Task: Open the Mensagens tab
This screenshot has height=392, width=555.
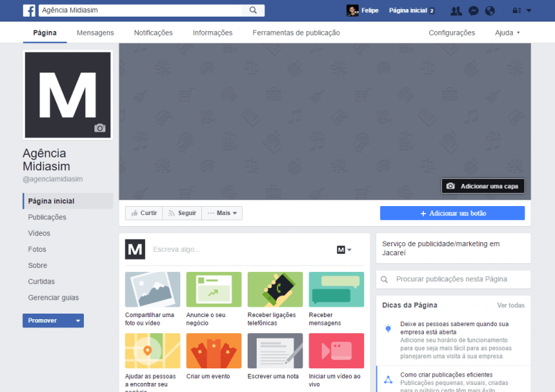Action: [x=95, y=33]
